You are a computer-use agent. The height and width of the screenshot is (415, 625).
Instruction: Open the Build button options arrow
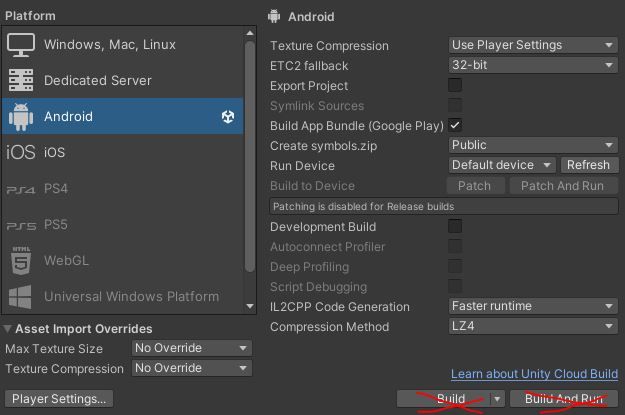[x=497, y=399]
